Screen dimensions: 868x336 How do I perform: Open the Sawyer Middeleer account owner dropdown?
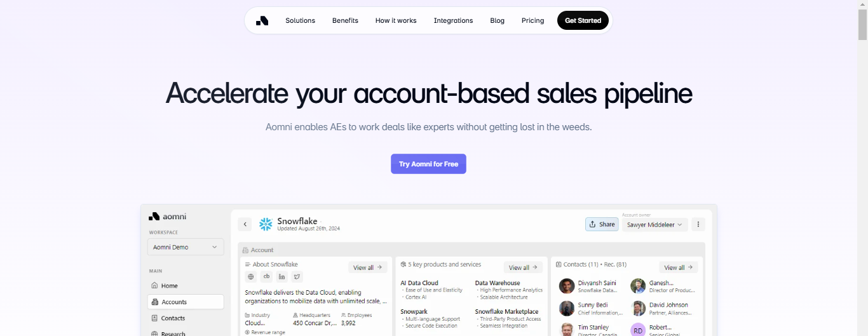click(x=654, y=224)
